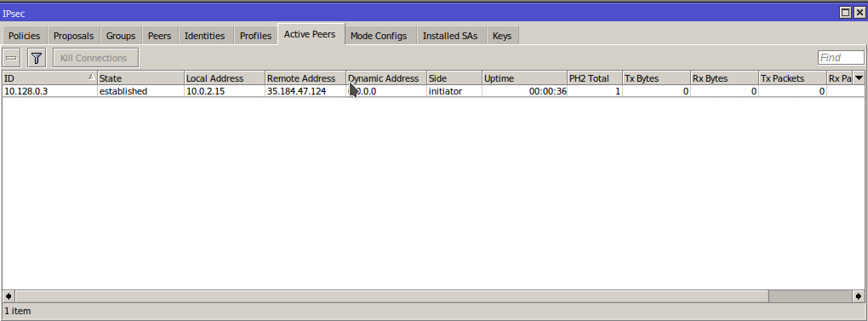
Task: Sort by Rx Bytes column header
Action: pyautogui.click(x=725, y=78)
